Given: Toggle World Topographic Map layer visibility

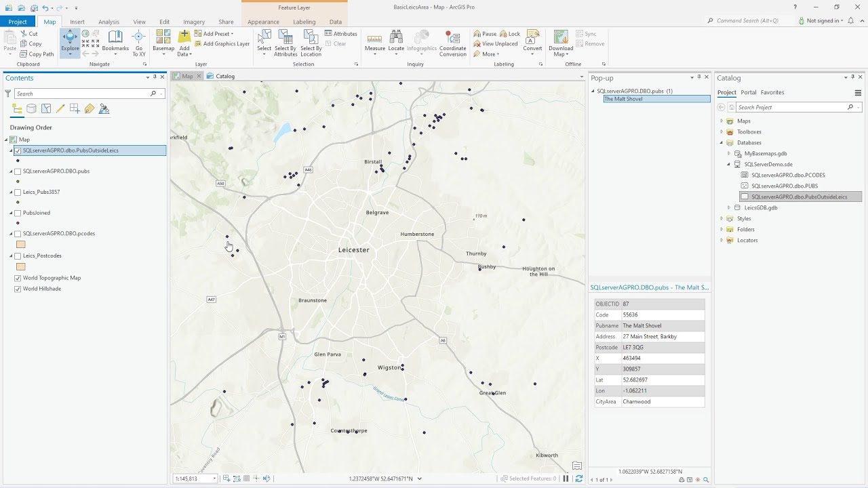Looking at the screenshot, I should (x=18, y=278).
